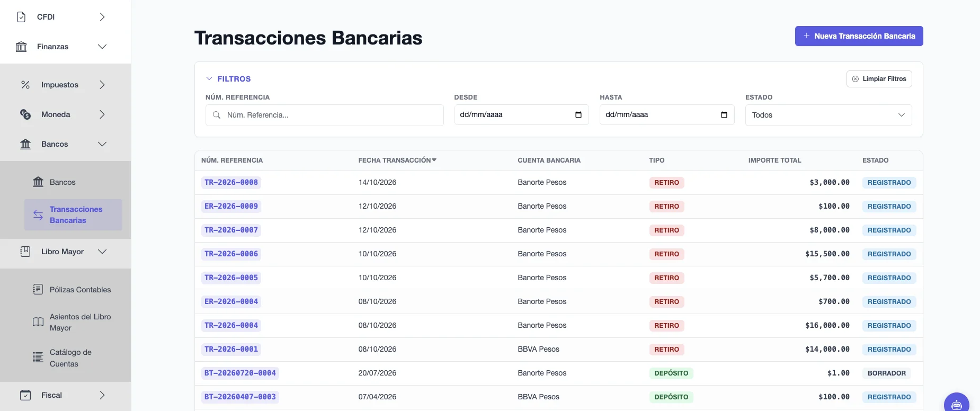Sort by Fecha Transacción column header
Screen dimensions: 980x411
(x=397, y=160)
